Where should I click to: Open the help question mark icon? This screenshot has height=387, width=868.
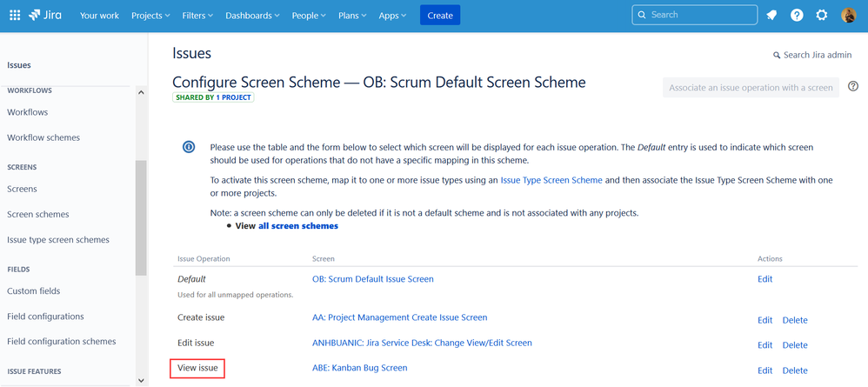tap(797, 16)
